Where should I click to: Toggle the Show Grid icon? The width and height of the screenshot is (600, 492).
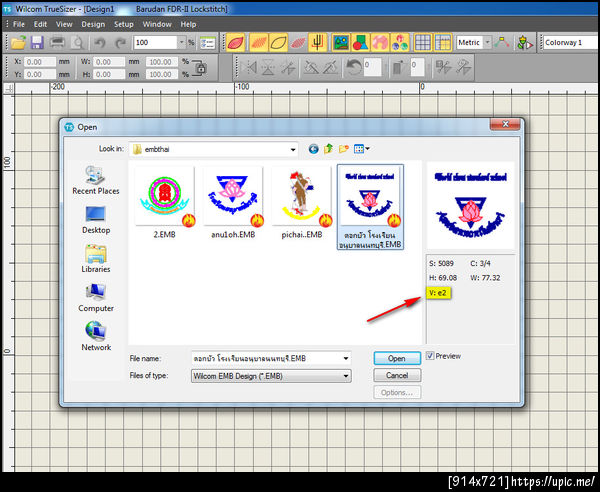point(423,42)
